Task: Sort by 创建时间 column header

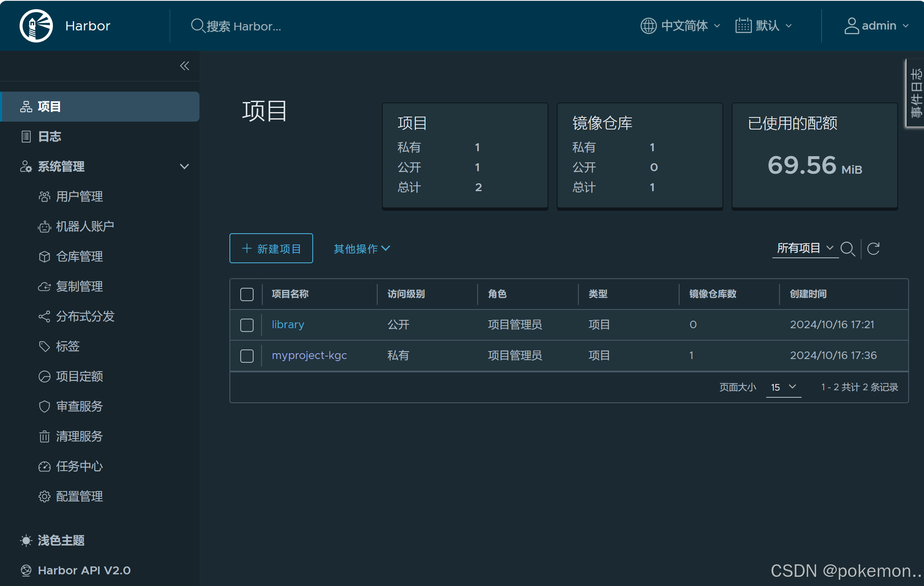Action: 808,294
